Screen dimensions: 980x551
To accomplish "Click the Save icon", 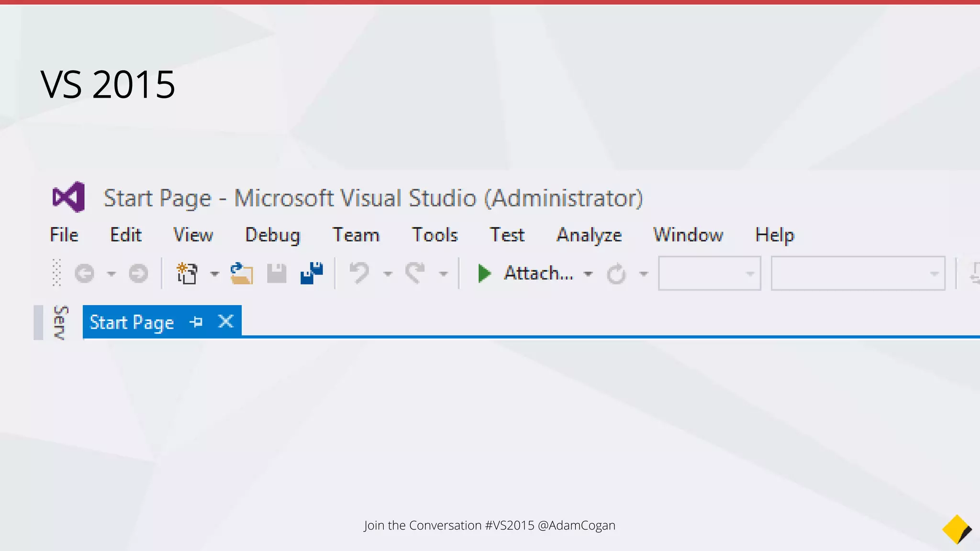I will point(277,274).
